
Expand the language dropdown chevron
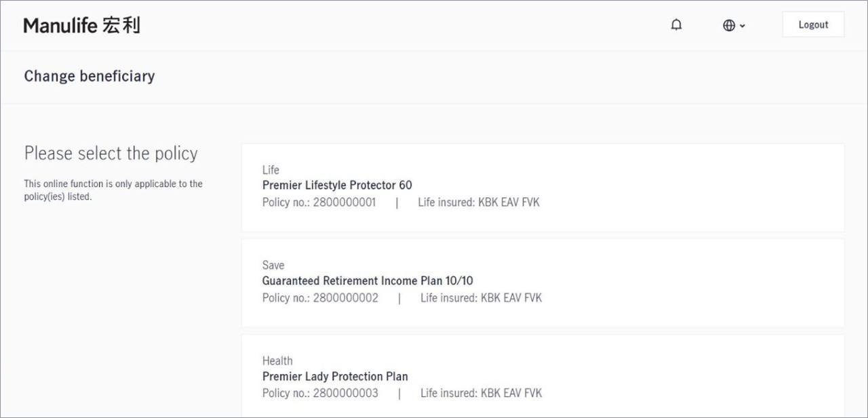742,26
